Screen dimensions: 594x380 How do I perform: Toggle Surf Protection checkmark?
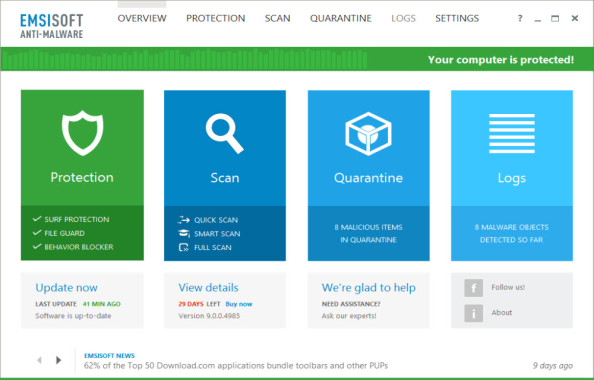point(37,219)
